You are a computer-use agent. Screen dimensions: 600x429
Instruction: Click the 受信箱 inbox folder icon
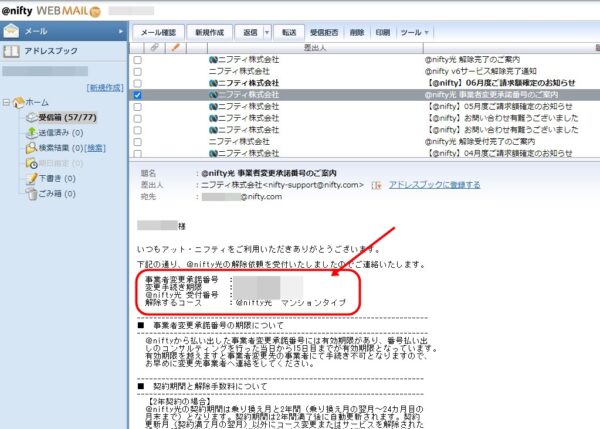coord(30,116)
